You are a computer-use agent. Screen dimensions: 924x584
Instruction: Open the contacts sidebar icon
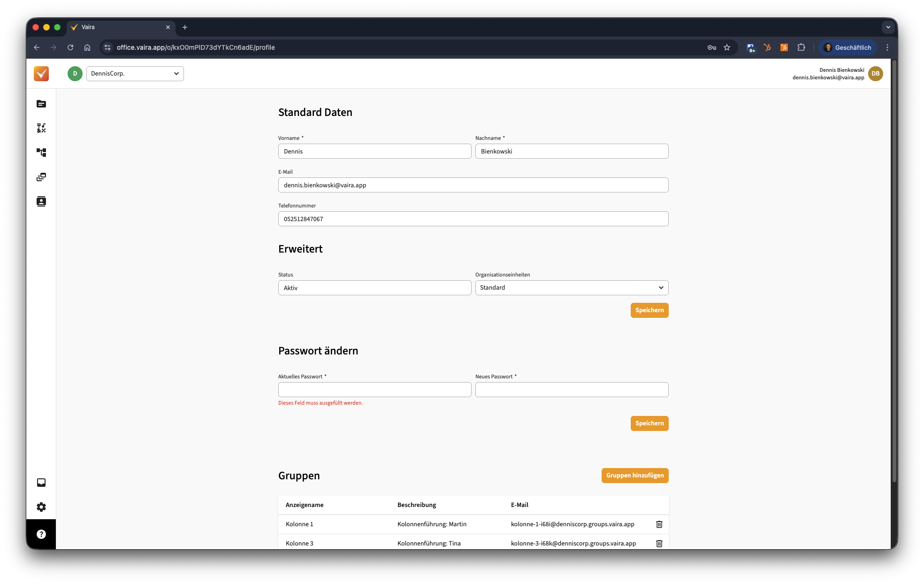pos(41,201)
